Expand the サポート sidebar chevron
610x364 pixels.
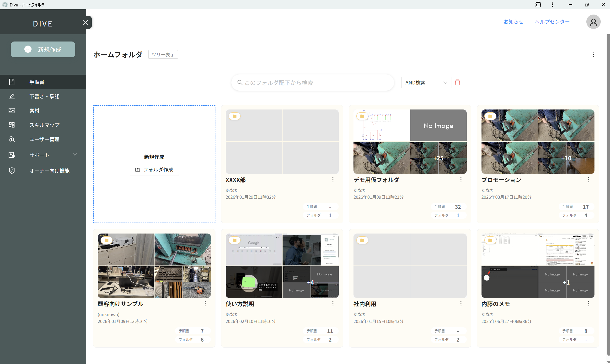coord(75,155)
